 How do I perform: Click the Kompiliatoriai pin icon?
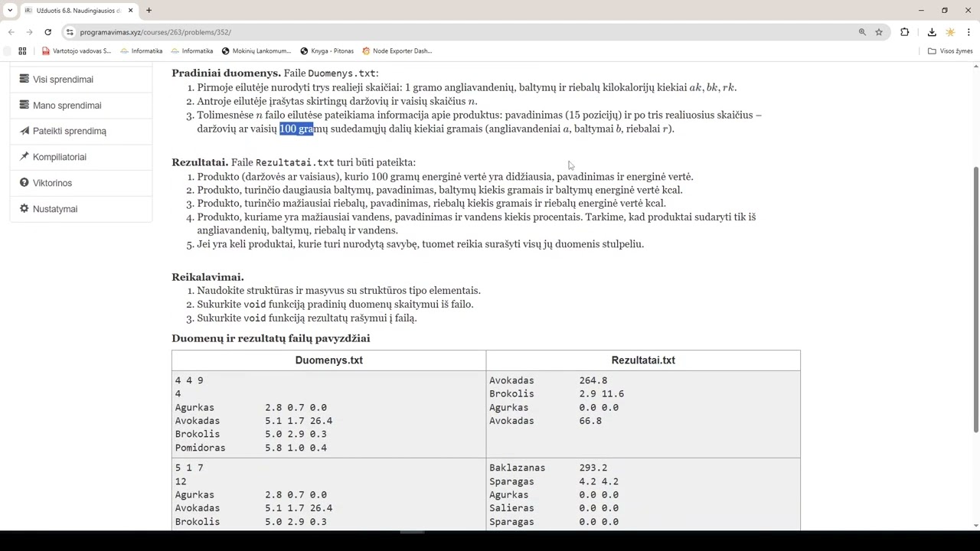(24, 156)
